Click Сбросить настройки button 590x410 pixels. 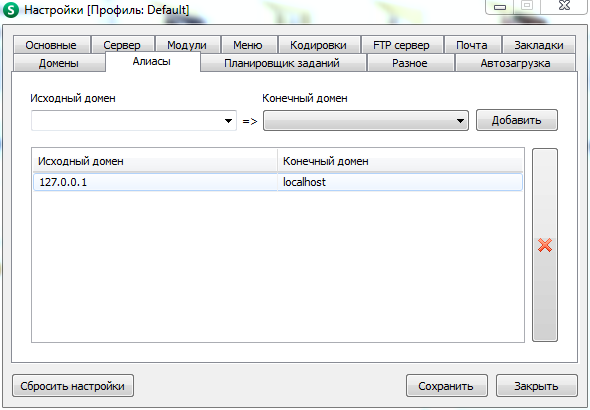73,386
